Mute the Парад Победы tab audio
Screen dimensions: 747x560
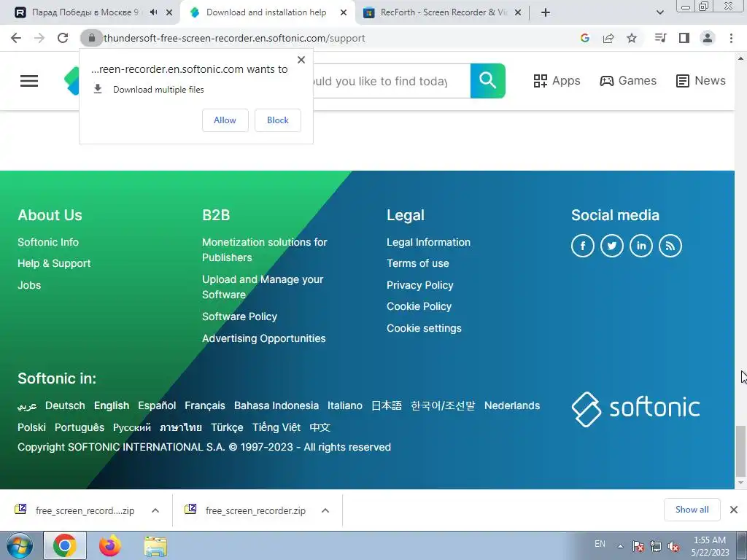click(153, 12)
